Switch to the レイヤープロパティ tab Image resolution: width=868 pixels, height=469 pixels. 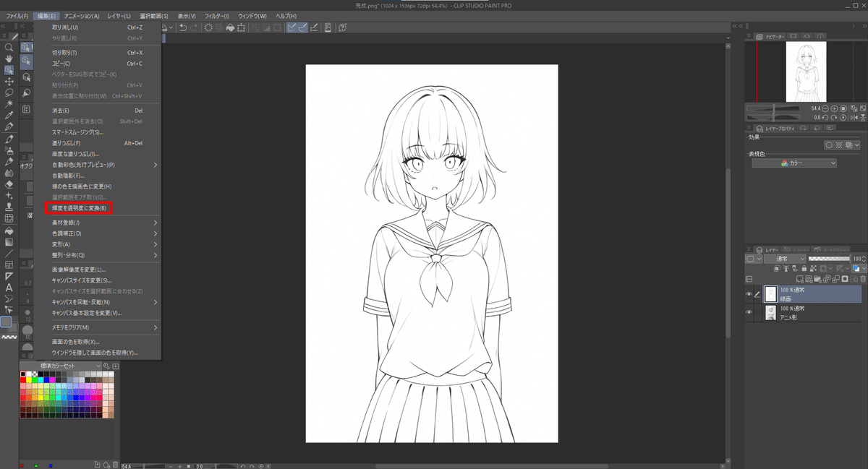point(775,129)
